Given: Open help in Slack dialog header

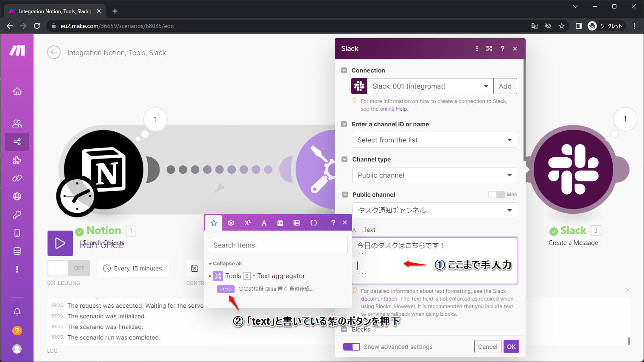Looking at the screenshot, I should click(502, 49).
